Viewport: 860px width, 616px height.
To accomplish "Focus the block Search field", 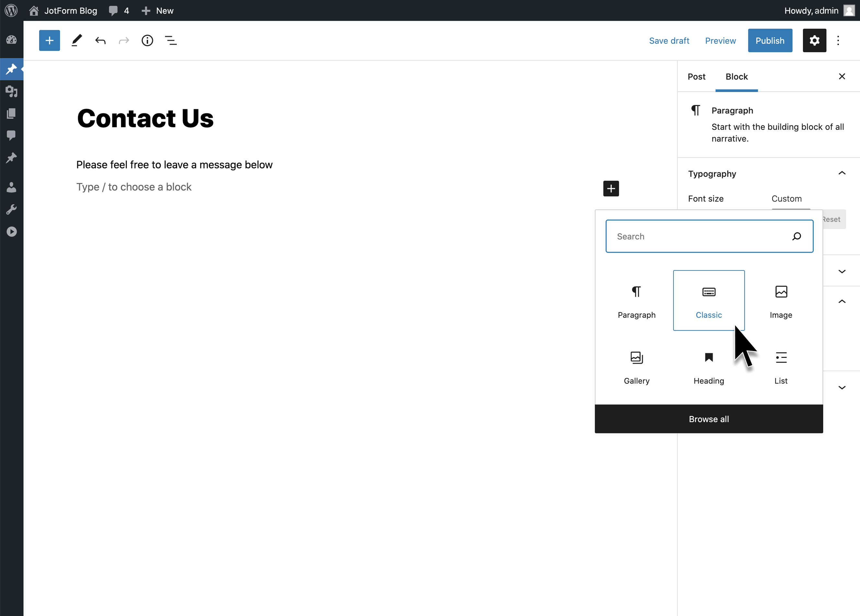I will click(709, 236).
